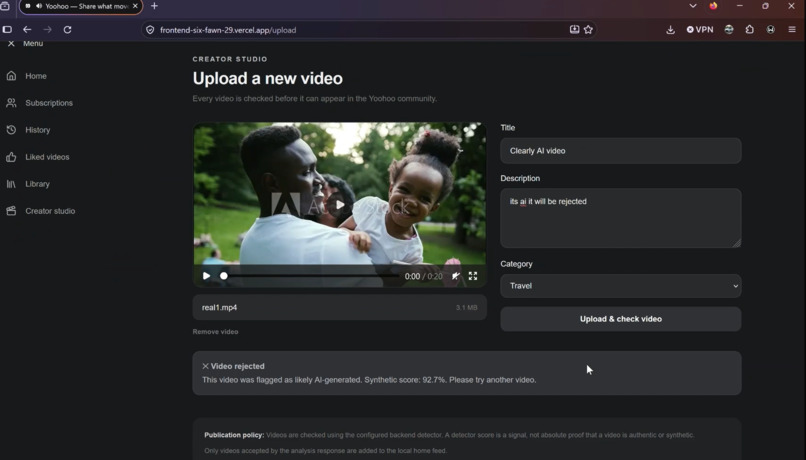
Task: Click Upload & check video button
Action: 620,319
